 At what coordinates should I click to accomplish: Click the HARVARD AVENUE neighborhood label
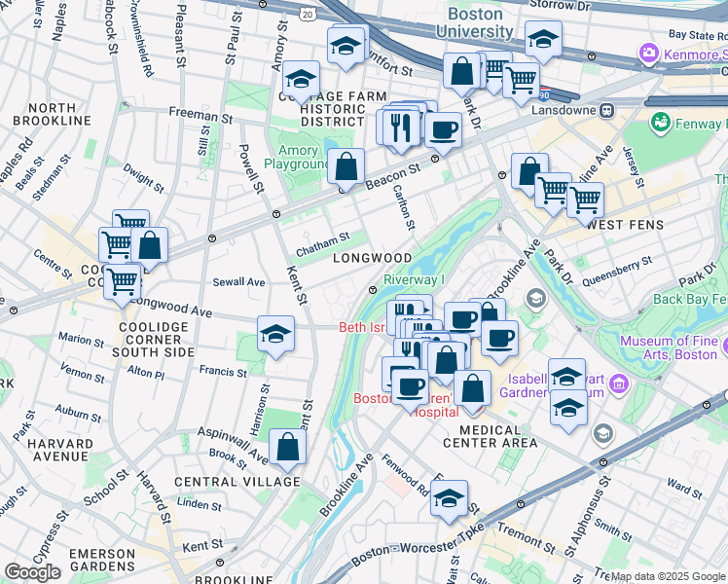point(60,451)
